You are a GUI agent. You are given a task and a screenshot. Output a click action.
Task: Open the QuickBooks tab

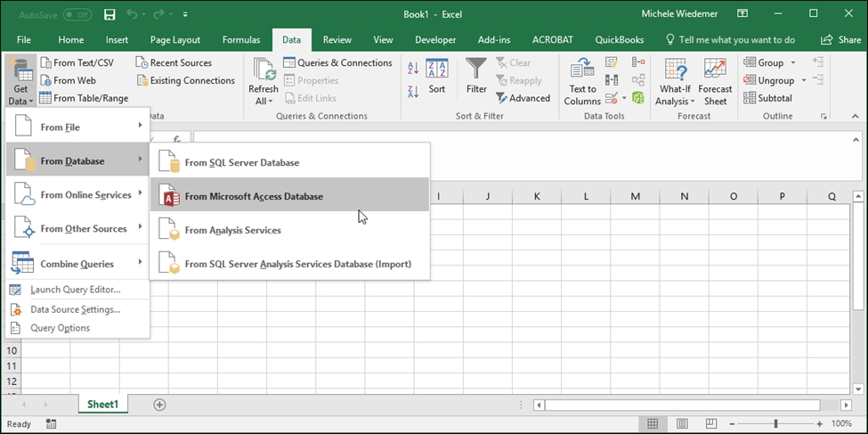(620, 40)
